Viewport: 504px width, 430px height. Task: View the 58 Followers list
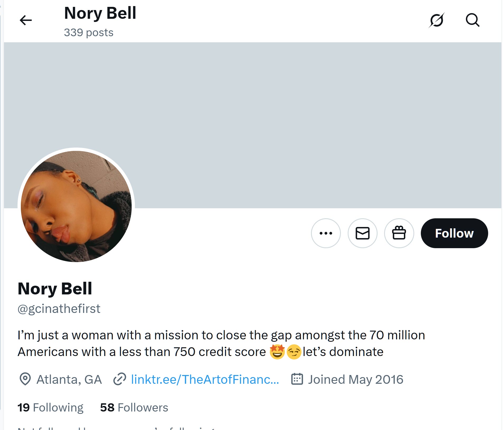(x=134, y=408)
